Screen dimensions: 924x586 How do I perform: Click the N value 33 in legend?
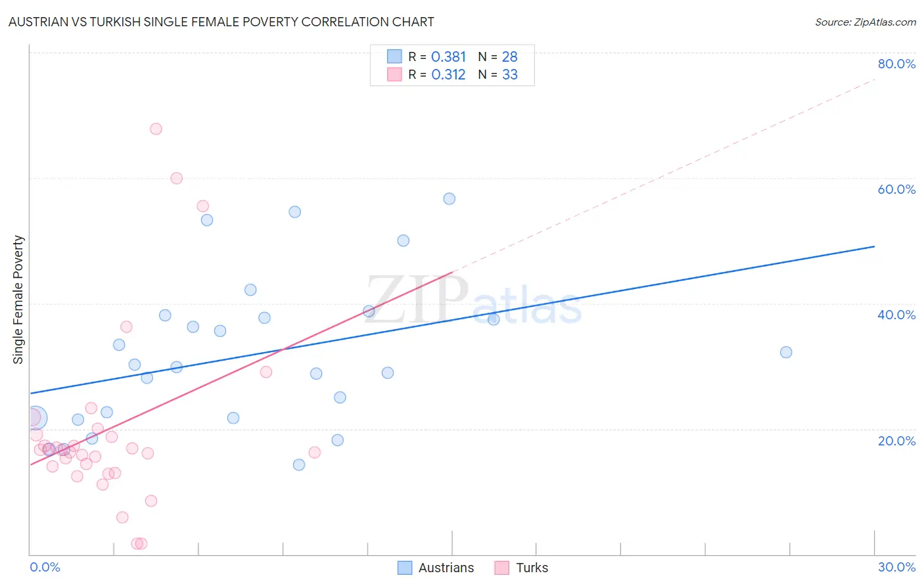pos(510,74)
